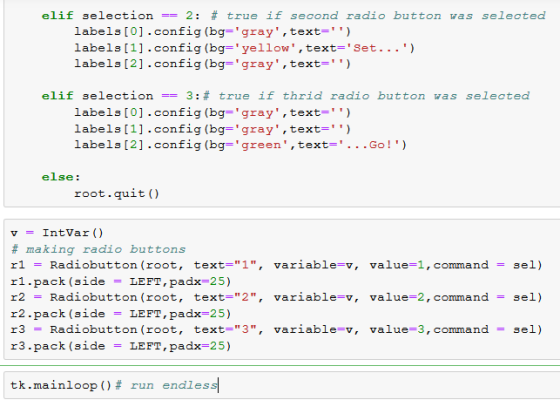Click the value=1 argument in the r1 line
560x400 pixels.
click(397, 265)
